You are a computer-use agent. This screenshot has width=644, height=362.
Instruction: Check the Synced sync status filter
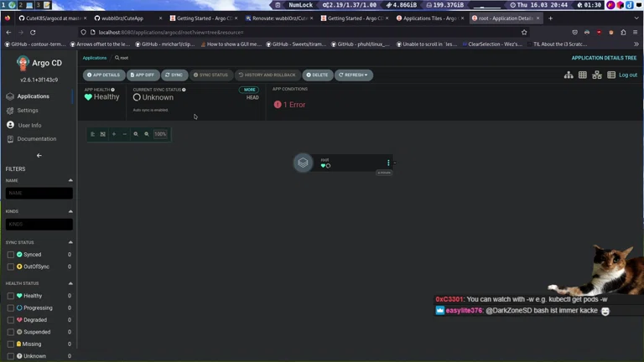pyautogui.click(x=11, y=255)
